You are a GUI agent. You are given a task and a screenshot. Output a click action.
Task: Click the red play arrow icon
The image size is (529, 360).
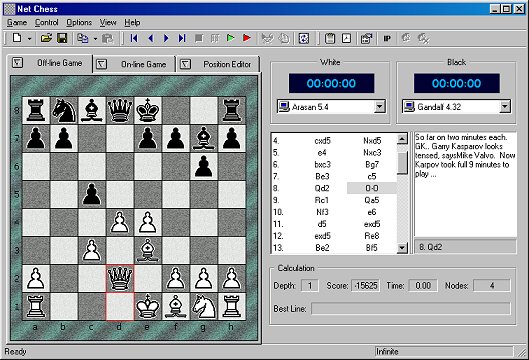pos(247,38)
